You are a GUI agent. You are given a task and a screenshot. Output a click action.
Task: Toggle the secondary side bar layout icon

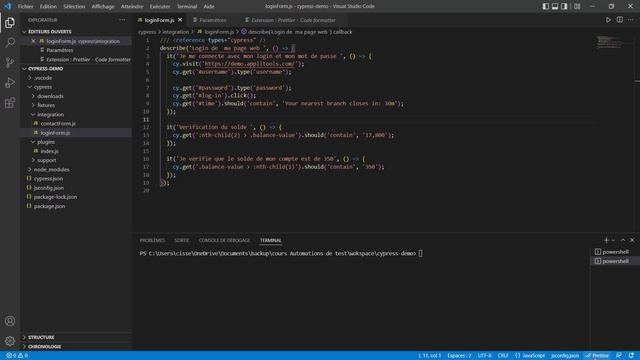(564, 7)
